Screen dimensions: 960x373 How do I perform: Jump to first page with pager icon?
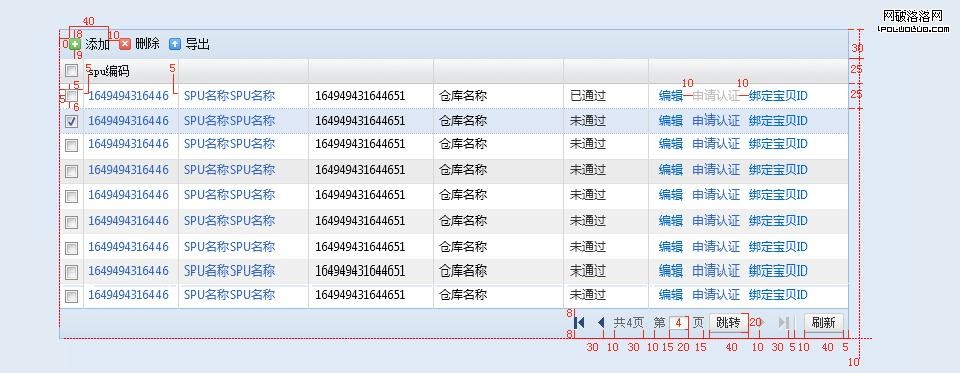[x=580, y=322]
